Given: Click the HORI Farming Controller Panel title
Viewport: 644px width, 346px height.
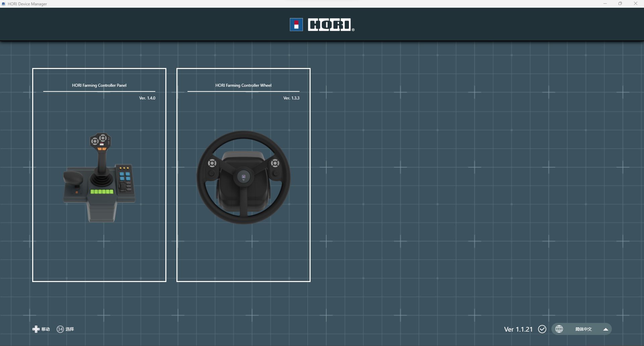Looking at the screenshot, I should pos(99,85).
